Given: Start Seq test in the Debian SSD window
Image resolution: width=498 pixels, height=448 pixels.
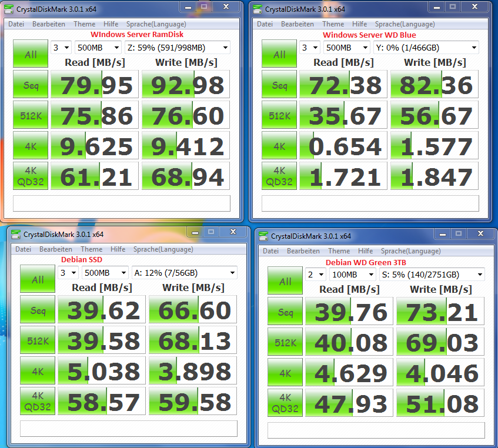Looking at the screenshot, I should [x=38, y=309].
